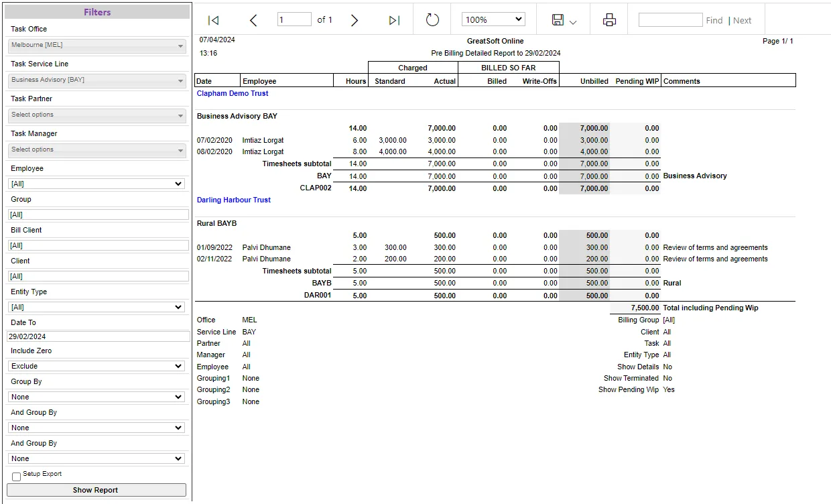Open the Darling Harbour Trust link
Viewport: 831px width, 504px height.
tap(234, 200)
